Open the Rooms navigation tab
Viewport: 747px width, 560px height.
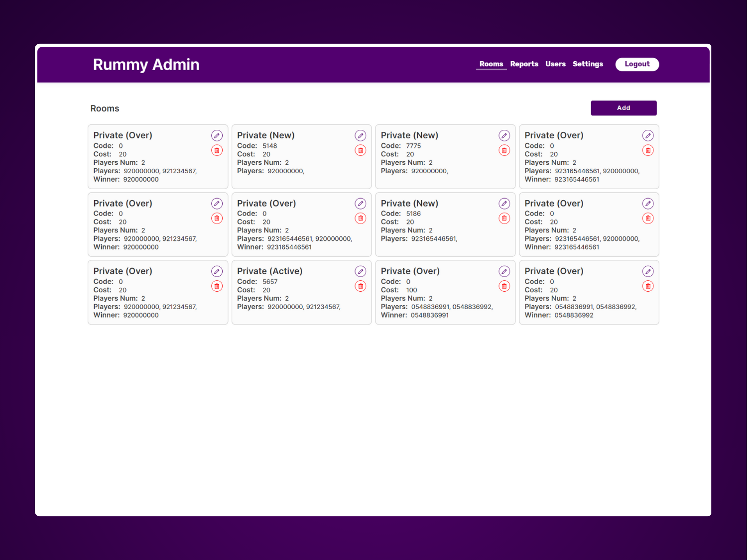(491, 64)
